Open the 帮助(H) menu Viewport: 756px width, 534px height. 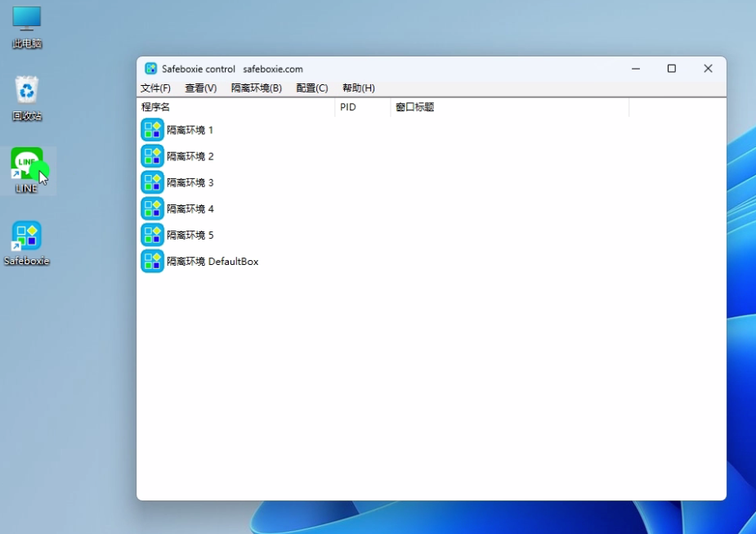click(358, 88)
